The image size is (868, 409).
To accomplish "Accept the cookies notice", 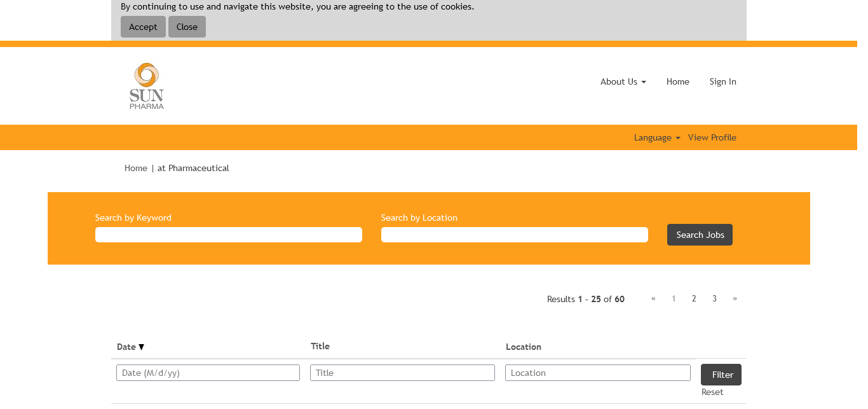I will pos(143,27).
